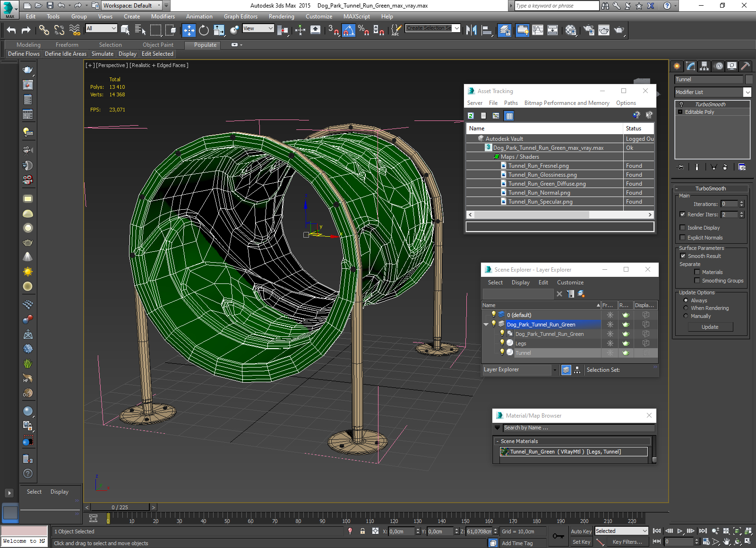Click the Link tool icon

coord(44,30)
